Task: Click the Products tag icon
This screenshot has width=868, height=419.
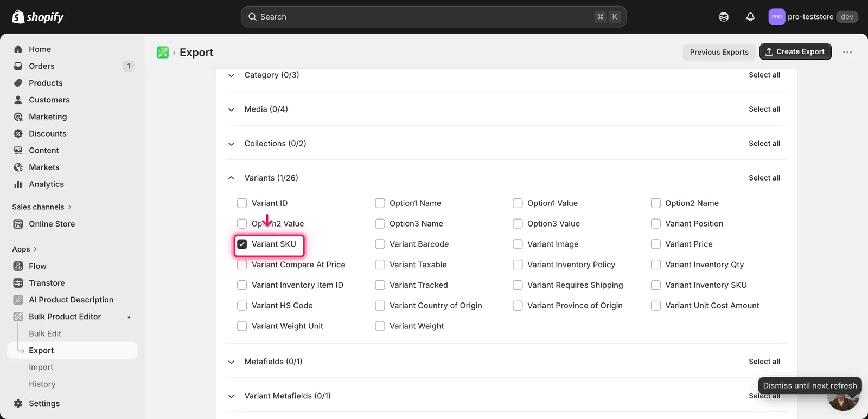Action: [18, 83]
